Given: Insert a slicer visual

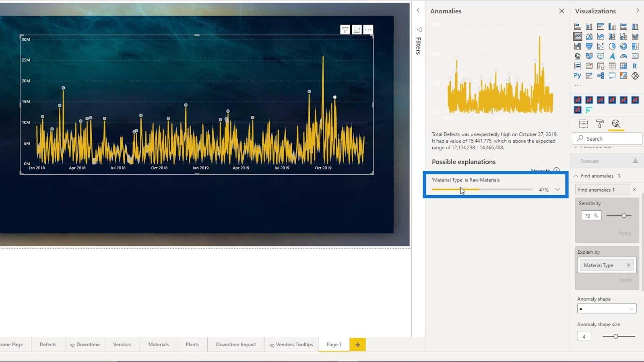Looking at the screenshot, I should (601, 66).
